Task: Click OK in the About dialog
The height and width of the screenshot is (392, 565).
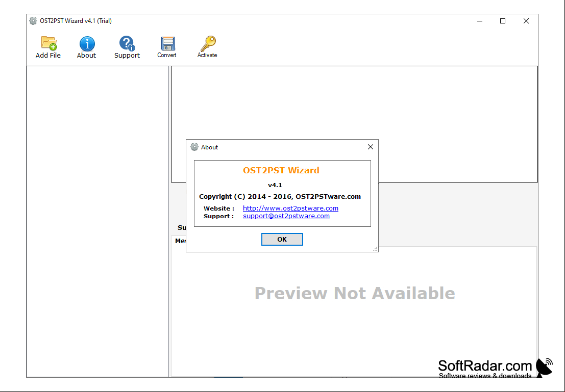Action: pyautogui.click(x=282, y=240)
